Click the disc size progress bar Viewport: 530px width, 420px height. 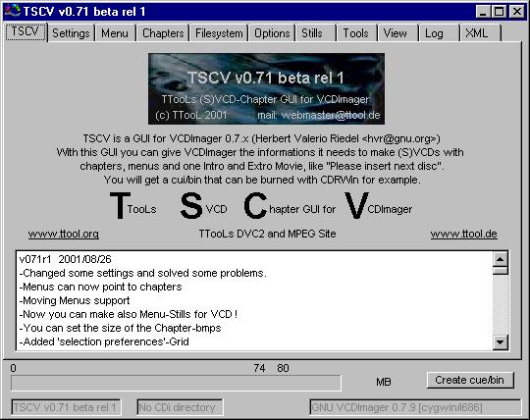tap(176, 383)
